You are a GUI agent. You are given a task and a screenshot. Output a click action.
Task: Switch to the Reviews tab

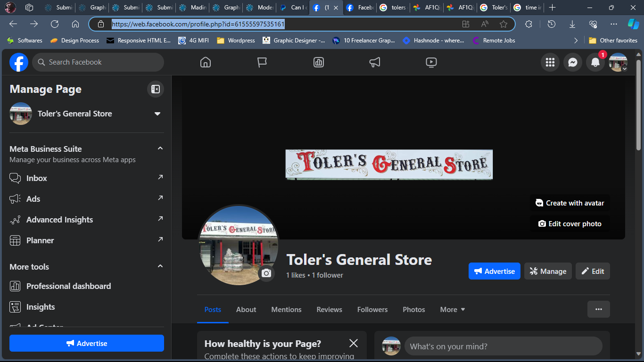click(x=329, y=310)
